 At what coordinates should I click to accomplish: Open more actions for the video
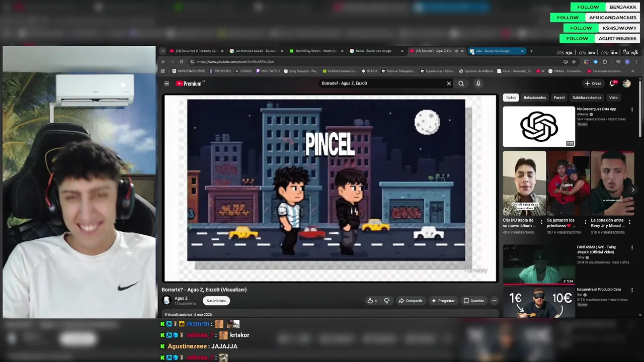(494, 301)
